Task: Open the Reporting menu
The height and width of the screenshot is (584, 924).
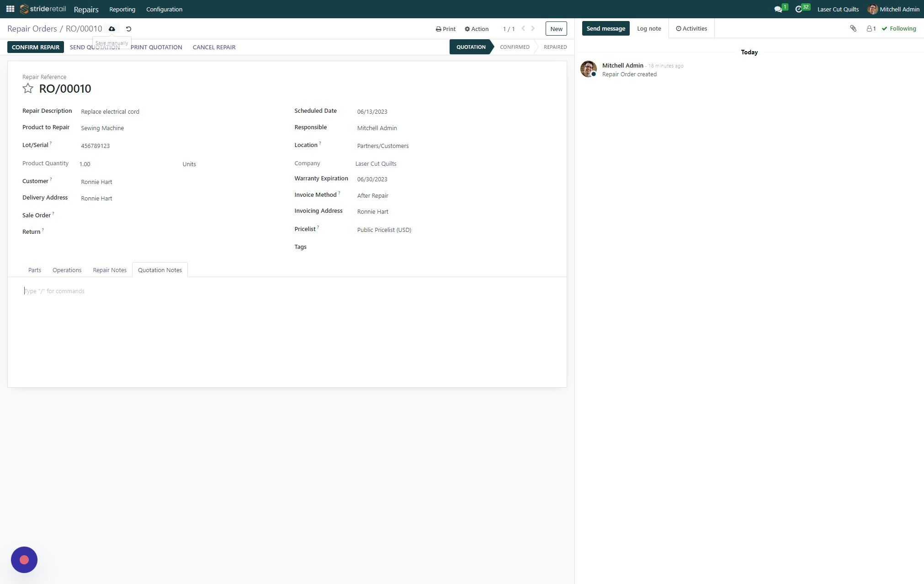Action: (x=122, y=9)
